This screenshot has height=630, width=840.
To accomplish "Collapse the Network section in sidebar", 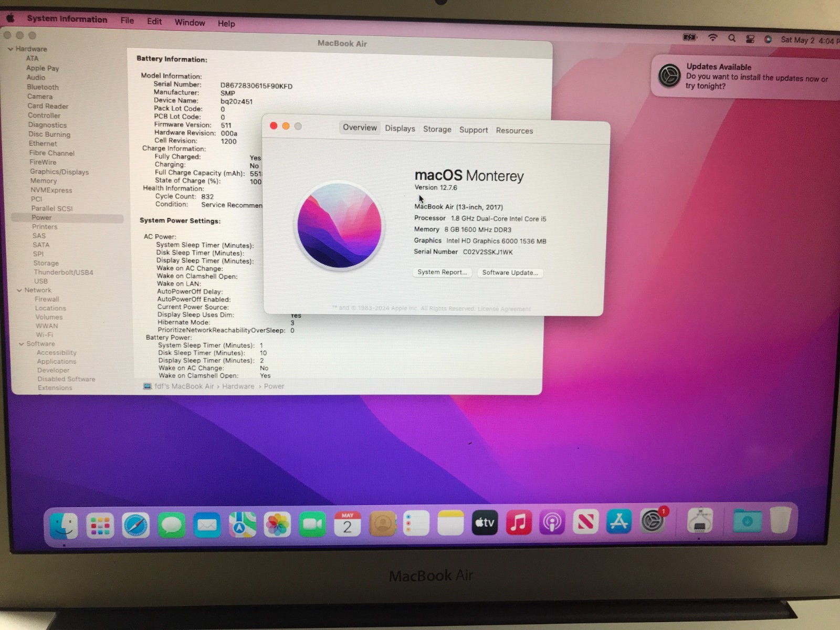I will point(19,290).
